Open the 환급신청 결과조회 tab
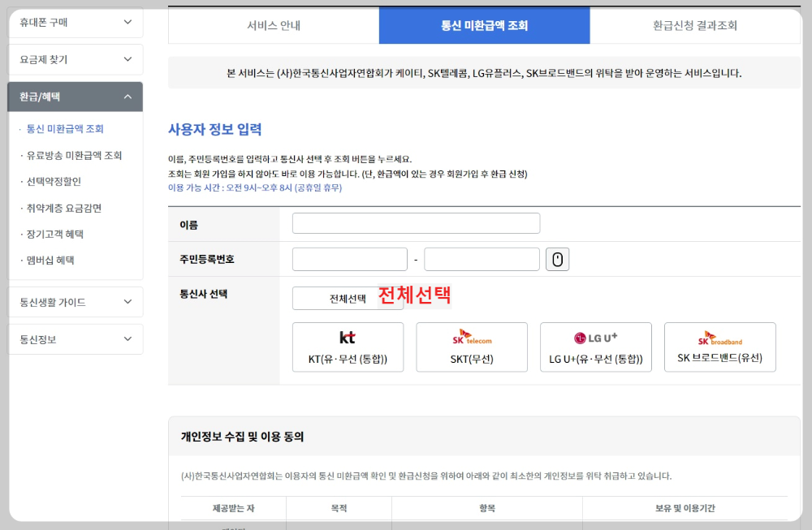The image size is (812, 530). click(x=696, y=25)
